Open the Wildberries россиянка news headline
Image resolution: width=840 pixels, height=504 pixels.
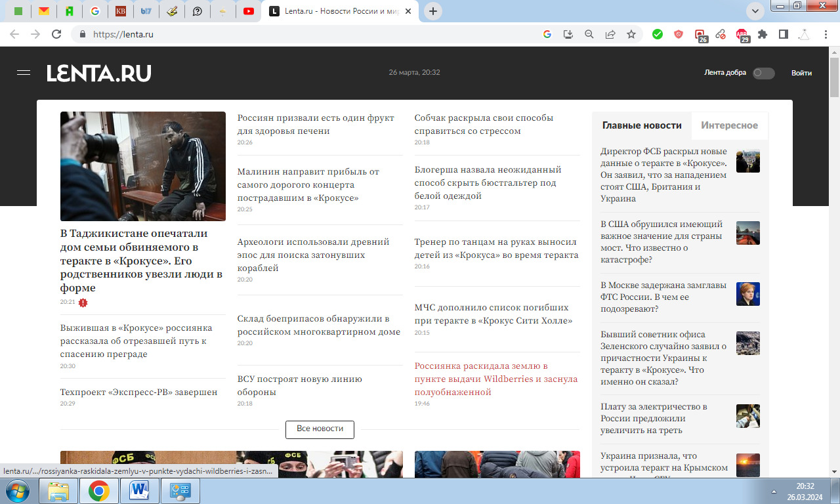[x=495, y=379]
